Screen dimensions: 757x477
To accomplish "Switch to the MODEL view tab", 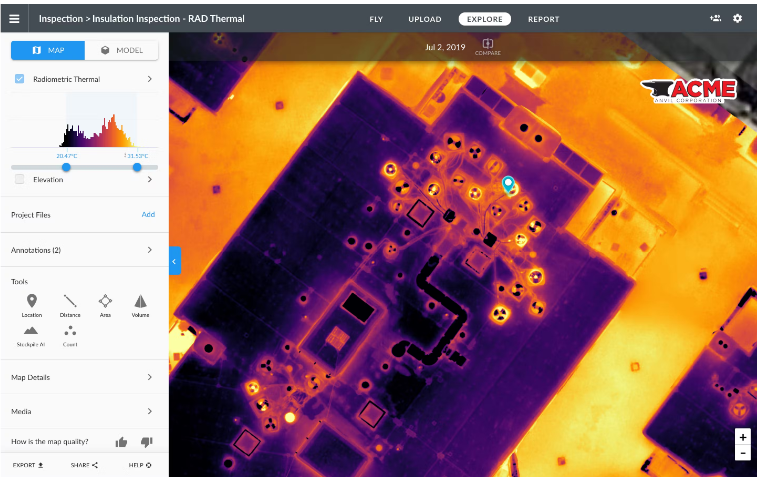I will pos(122,50).
